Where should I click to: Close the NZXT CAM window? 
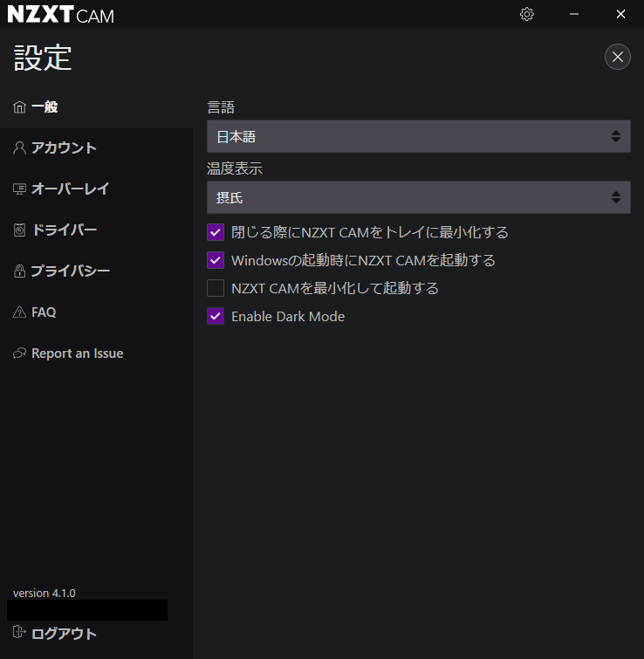coord(620,14)
